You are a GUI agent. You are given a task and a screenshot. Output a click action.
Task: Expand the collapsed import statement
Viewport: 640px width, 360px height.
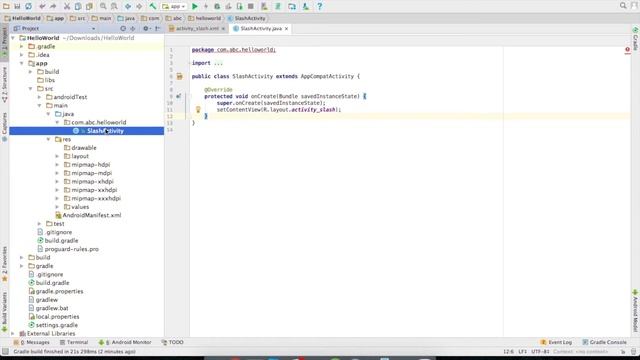click(218, 63)
